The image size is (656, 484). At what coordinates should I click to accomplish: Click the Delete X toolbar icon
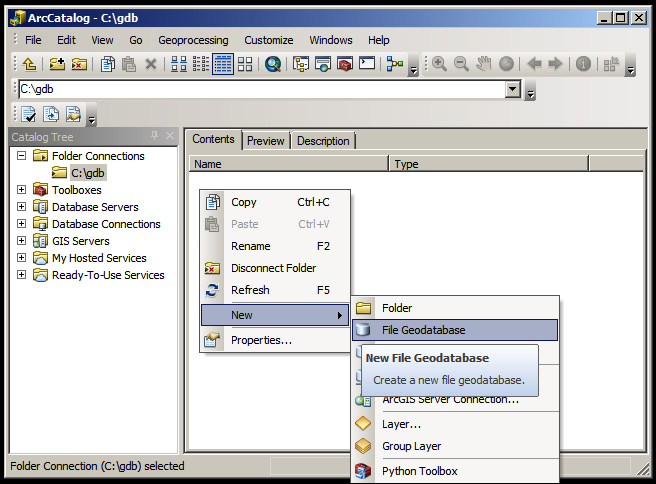coord(151,64)
